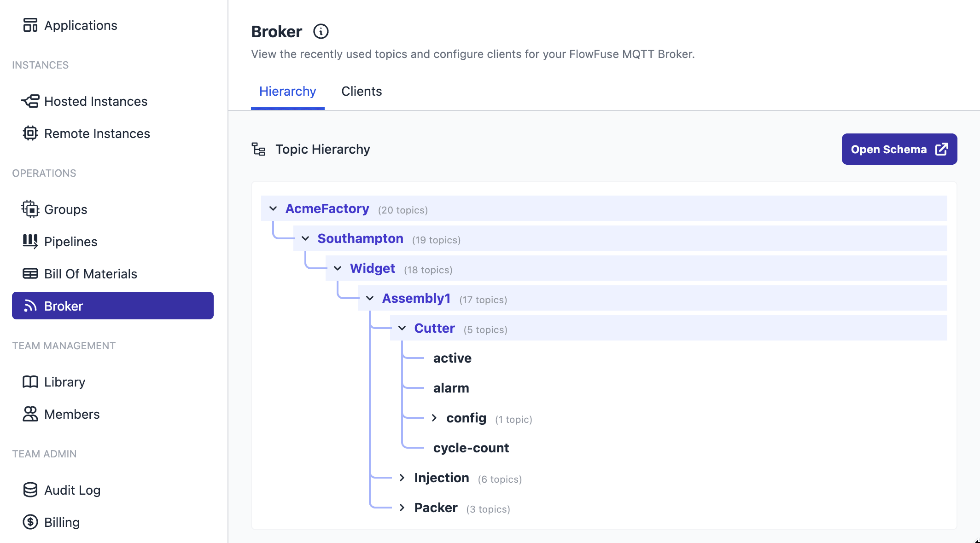980x543 pixels.
Task: Click the Topic Hierarchy tree icon
Action: (259, 149)
